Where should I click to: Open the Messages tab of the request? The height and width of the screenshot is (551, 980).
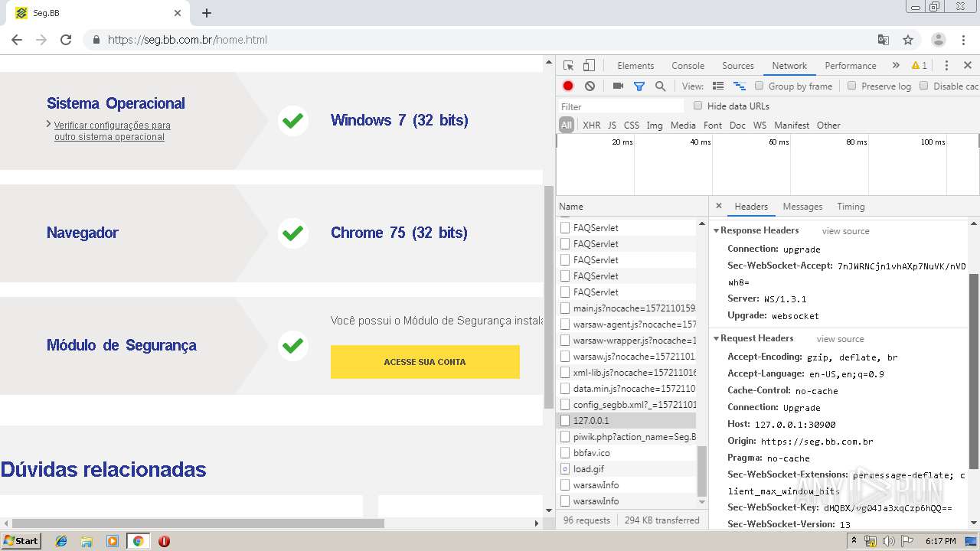click(x=802, y=207)
